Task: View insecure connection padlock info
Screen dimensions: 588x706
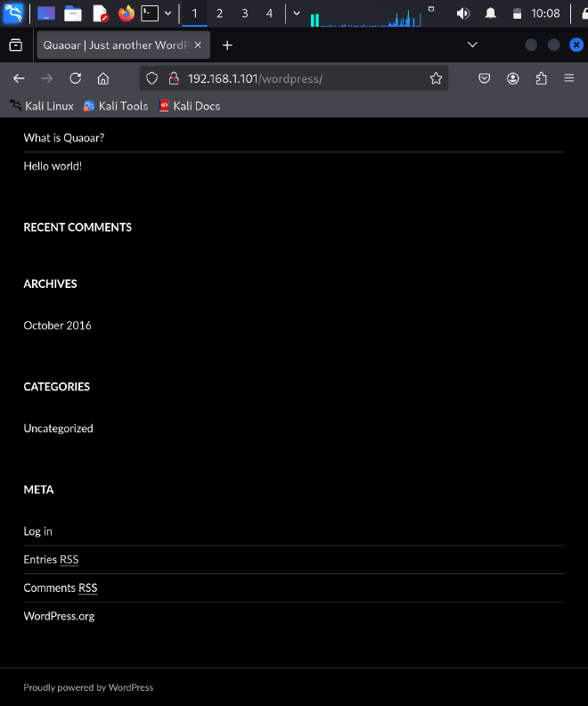Action: coord(174,78)
